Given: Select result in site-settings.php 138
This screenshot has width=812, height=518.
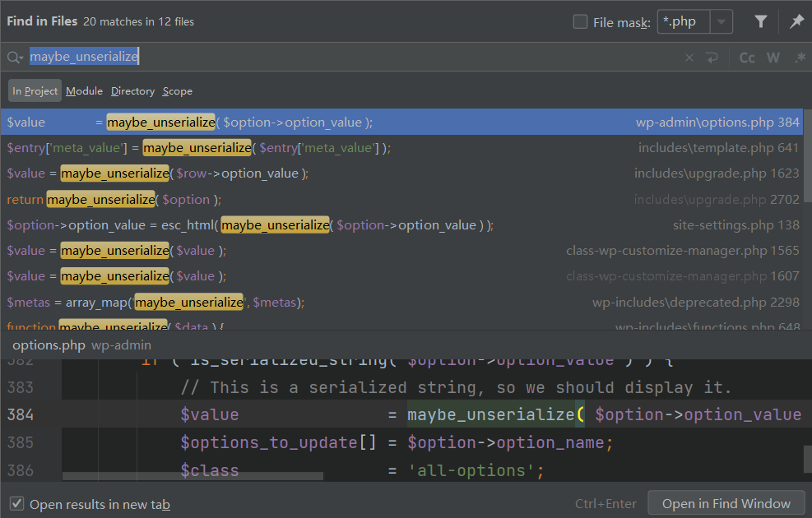Looking at the screenshot, I should pyautogui.click(x=401, y=225).
